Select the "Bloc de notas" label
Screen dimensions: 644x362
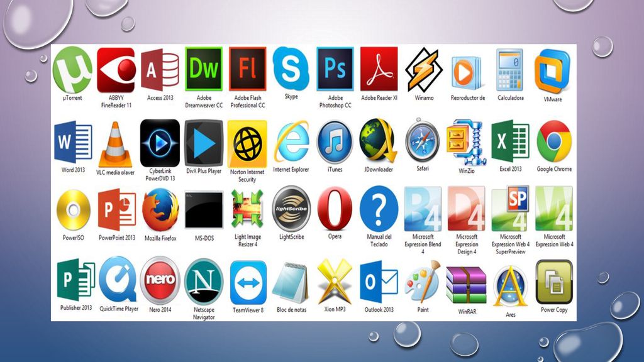(x=292, y=310)
